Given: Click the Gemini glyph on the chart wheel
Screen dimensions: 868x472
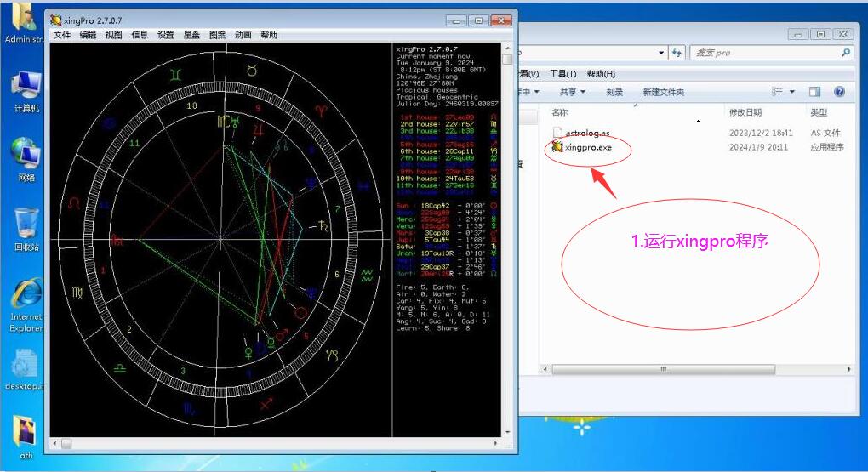Looking at the screenshot, I should 175,75.
